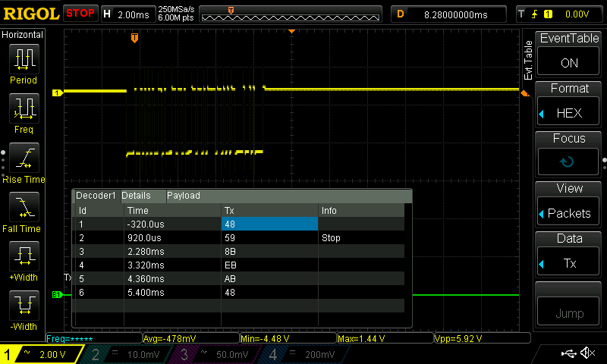Click the red STOP status button
Viewport: 607px width, 364px height.
click(x=80, y=14)
